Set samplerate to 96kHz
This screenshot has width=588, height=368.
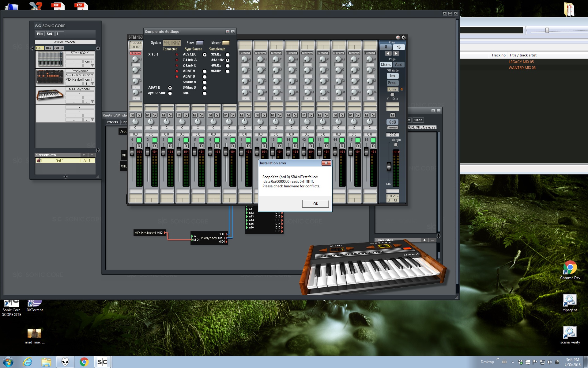[x=228, y=71]
